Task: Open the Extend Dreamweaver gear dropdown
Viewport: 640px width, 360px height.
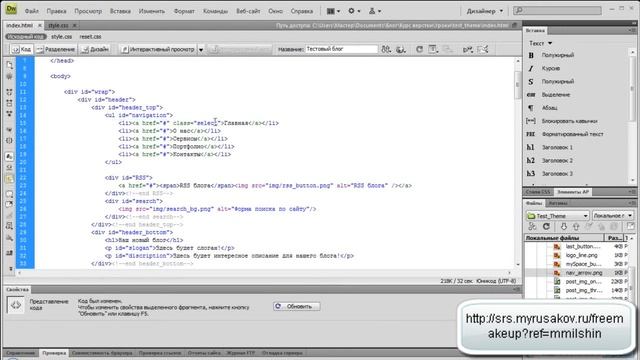Action: coord(354,11)
